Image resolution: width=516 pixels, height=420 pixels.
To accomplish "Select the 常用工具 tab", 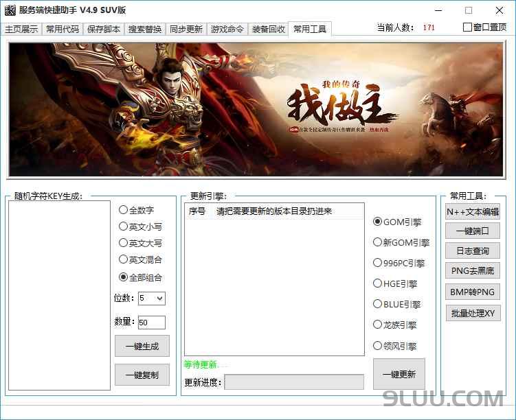I will (x=310, y=29).
